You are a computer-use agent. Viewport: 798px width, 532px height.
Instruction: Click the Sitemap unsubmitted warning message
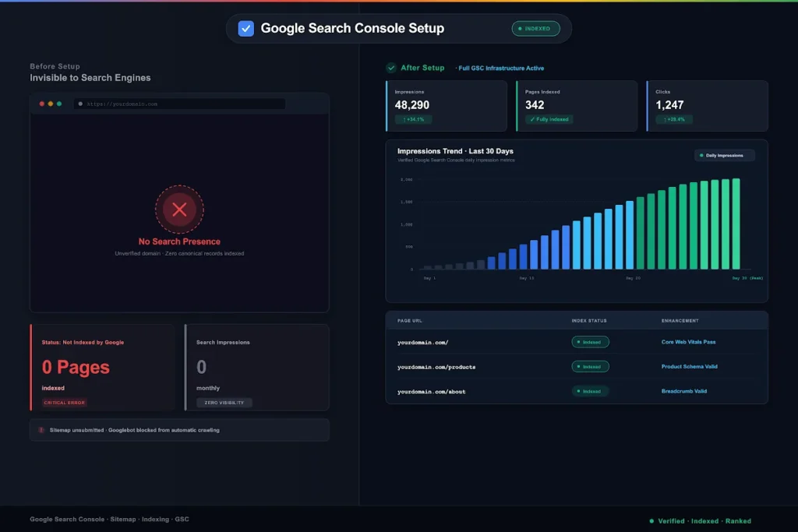click(x=134, y=430)
